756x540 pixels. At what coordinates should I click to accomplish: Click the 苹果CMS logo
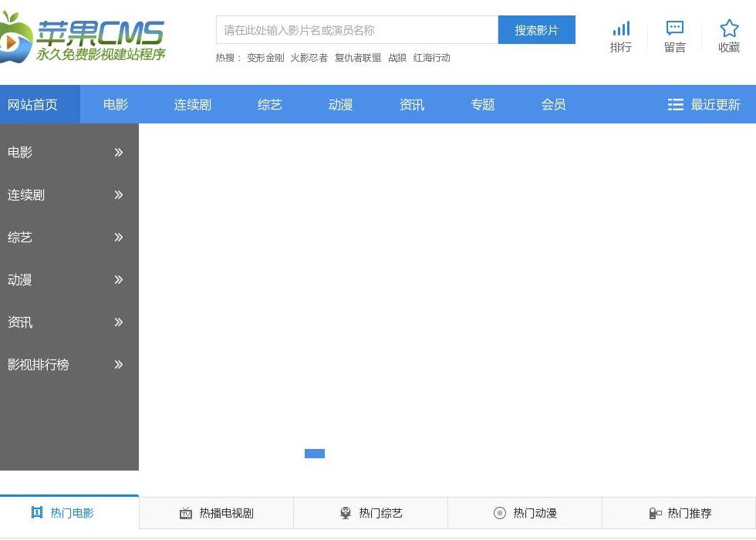83,38
